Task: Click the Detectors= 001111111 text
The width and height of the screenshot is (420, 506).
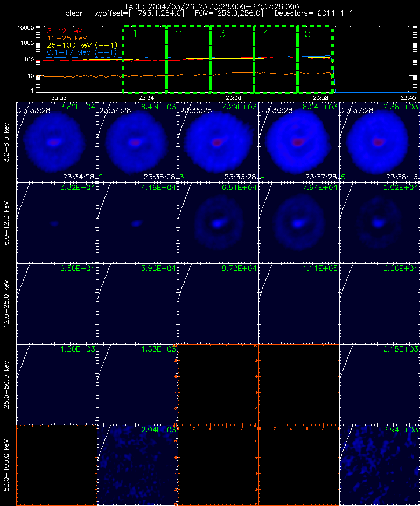Action: point(316,13)
